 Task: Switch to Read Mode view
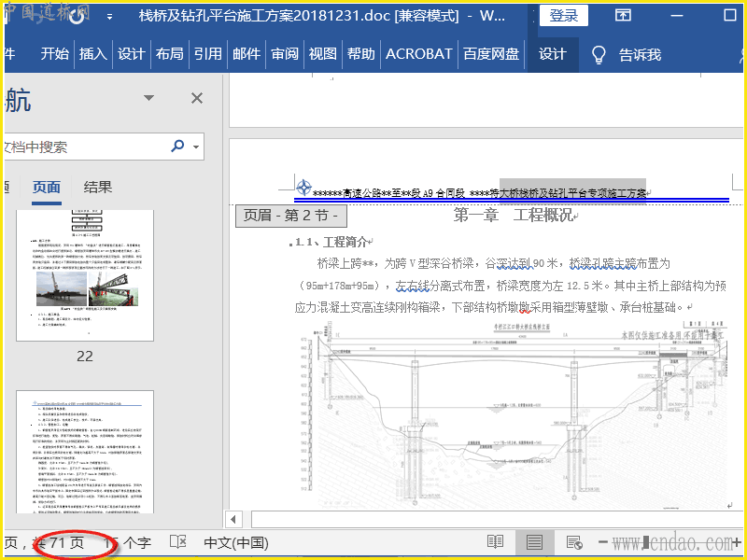click(496, 542)
